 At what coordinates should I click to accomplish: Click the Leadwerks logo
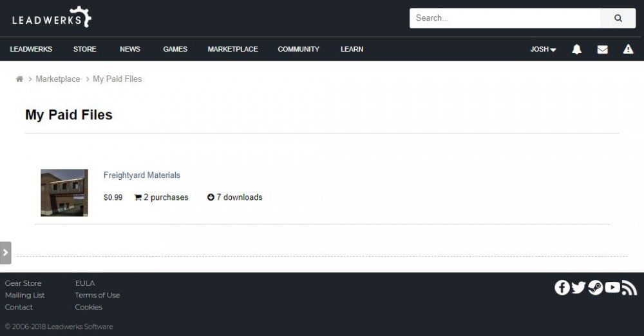[x=52, y=17]
